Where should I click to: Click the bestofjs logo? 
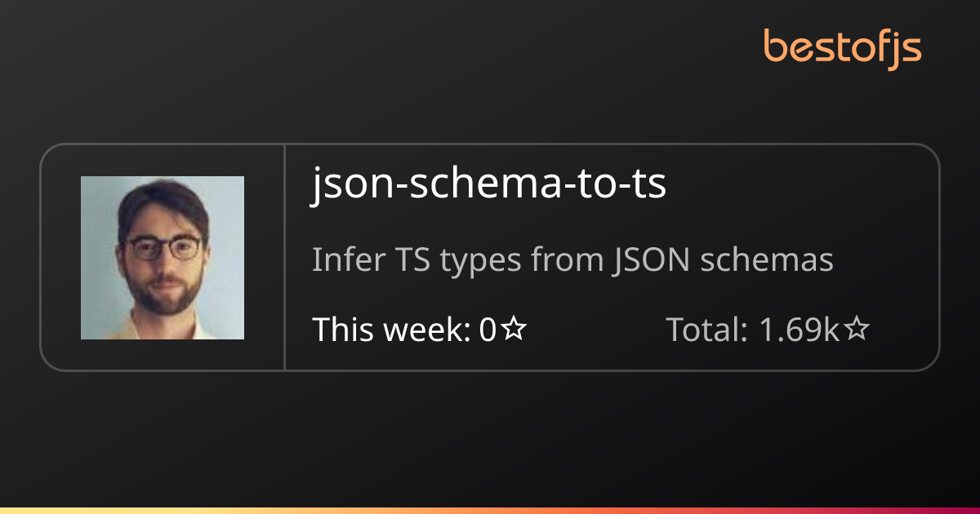[842, 47]
